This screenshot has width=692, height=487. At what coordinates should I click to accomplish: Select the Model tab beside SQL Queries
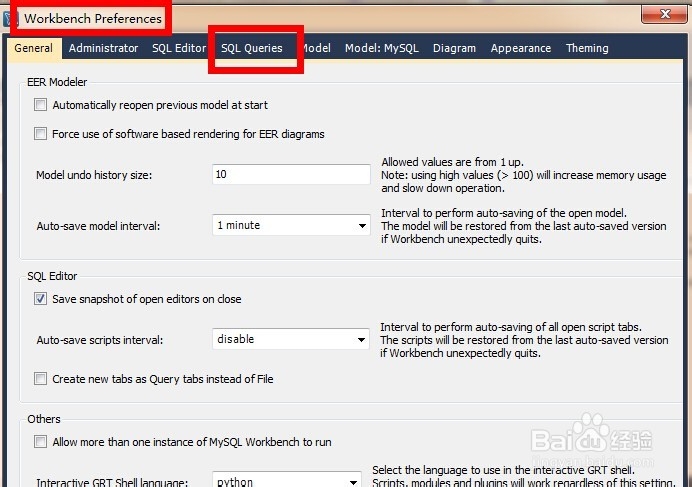317,48
